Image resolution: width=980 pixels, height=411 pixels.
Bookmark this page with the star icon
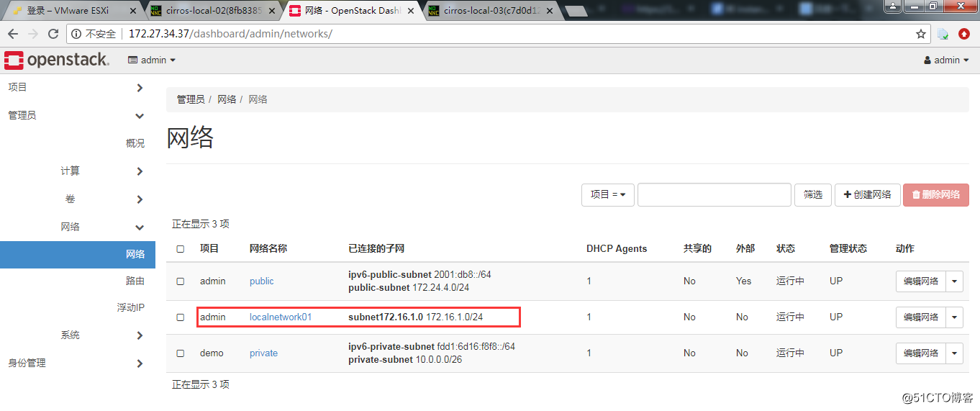coord(920,34)
